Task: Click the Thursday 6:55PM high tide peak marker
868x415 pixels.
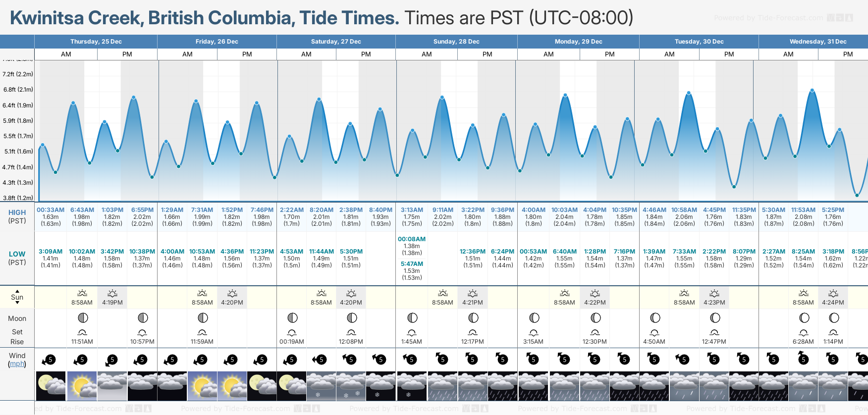Action: tap(133, 98)
